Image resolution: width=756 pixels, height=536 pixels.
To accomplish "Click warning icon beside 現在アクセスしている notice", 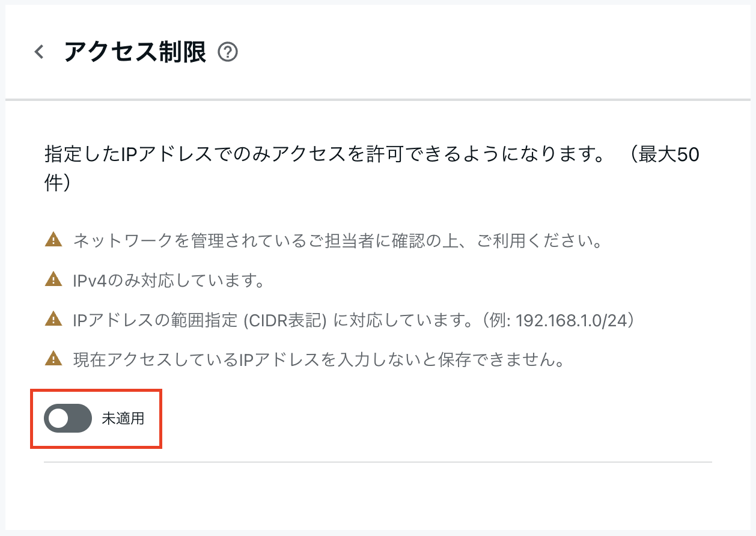I will pos(54,359).
